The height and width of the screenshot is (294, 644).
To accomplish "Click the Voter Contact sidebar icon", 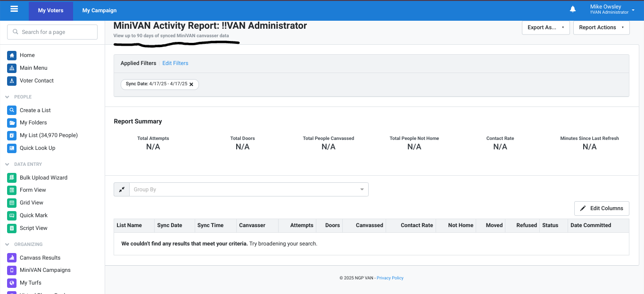I will pyautogui.click(x=12, y=81).
